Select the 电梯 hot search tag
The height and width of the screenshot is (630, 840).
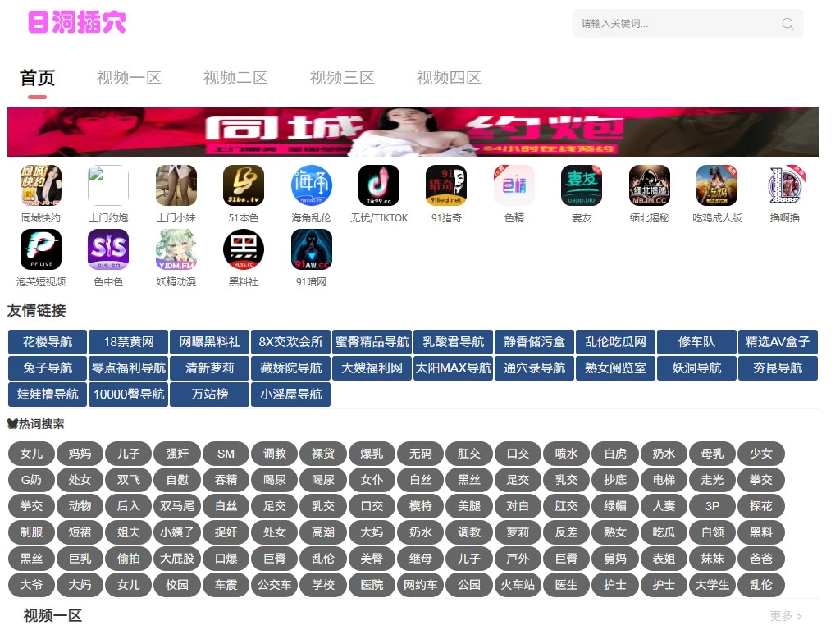coord(664,480)
